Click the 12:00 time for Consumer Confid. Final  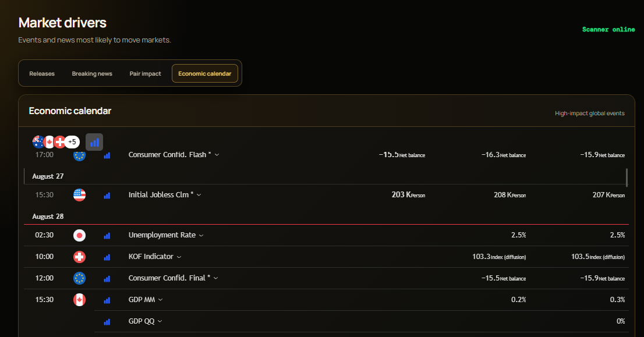pos(44,278)
